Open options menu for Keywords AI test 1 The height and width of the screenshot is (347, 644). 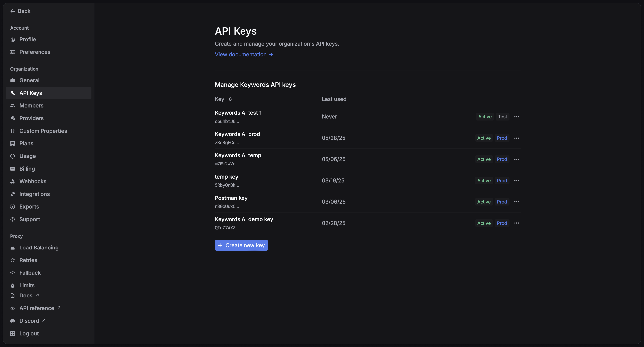[x=517, y=117]
